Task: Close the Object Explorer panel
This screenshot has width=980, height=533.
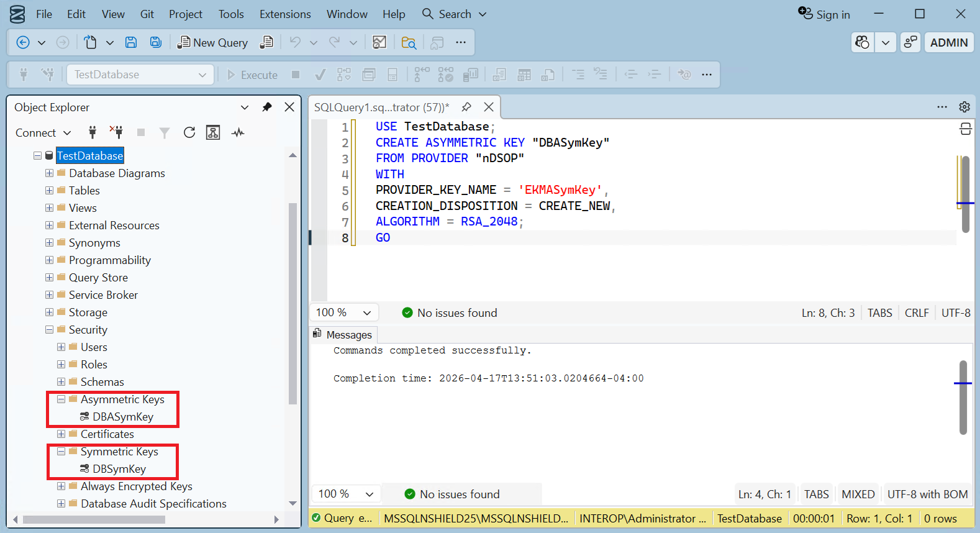Action: (x=289, y=107)
